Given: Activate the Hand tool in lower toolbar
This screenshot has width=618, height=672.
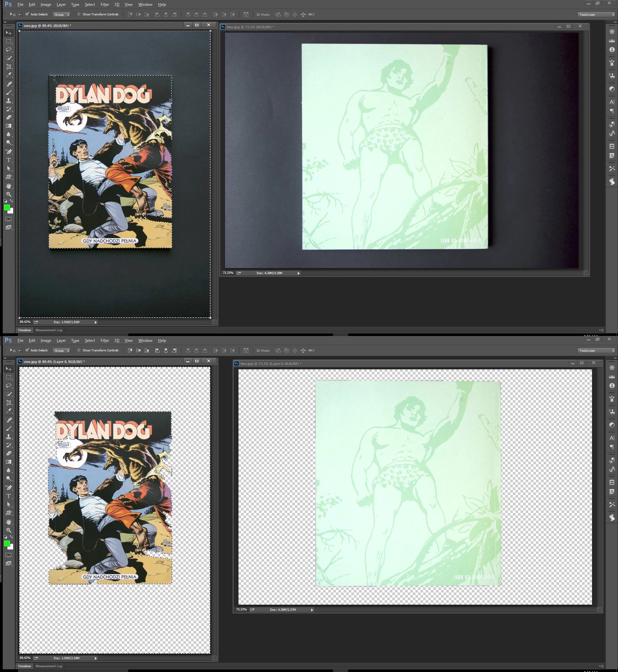Looking at the screenshot, I should click(9, 522).
